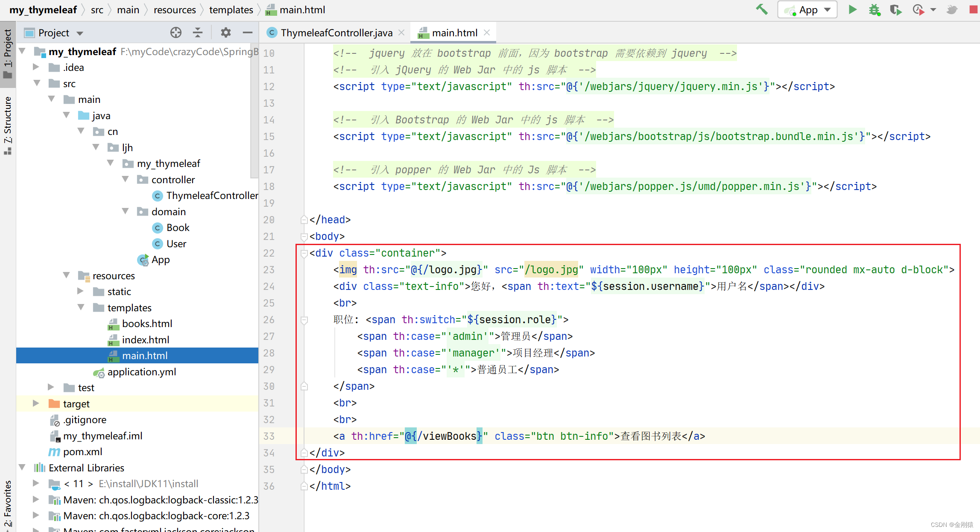Click templates breadcrumb in navigation bar
The image size is (980, 532).
coord(231,10)
